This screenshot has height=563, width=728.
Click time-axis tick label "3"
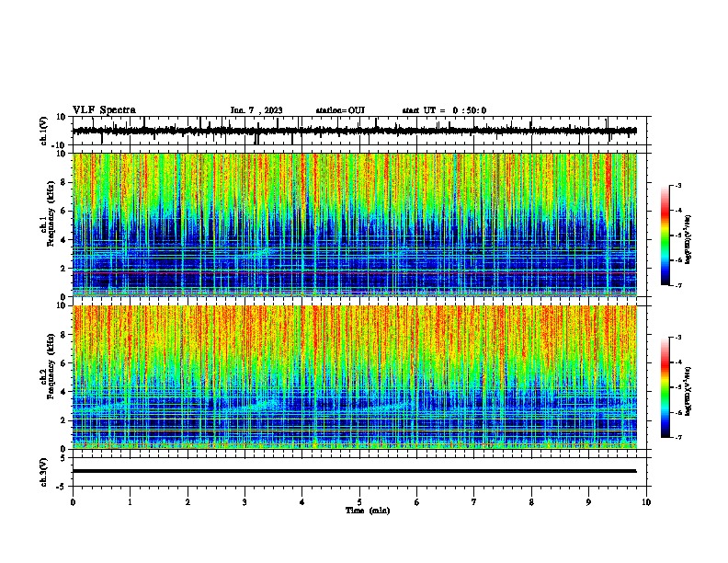point(245,502)
